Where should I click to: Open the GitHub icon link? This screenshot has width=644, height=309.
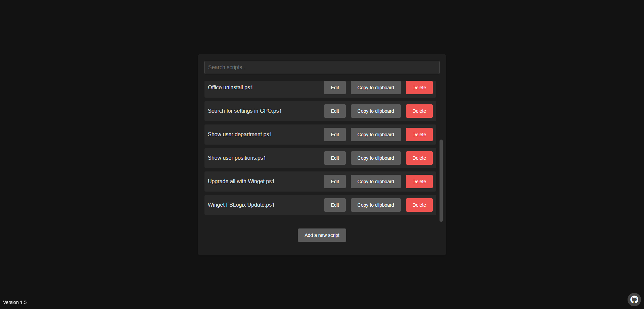tap(634, 299)
